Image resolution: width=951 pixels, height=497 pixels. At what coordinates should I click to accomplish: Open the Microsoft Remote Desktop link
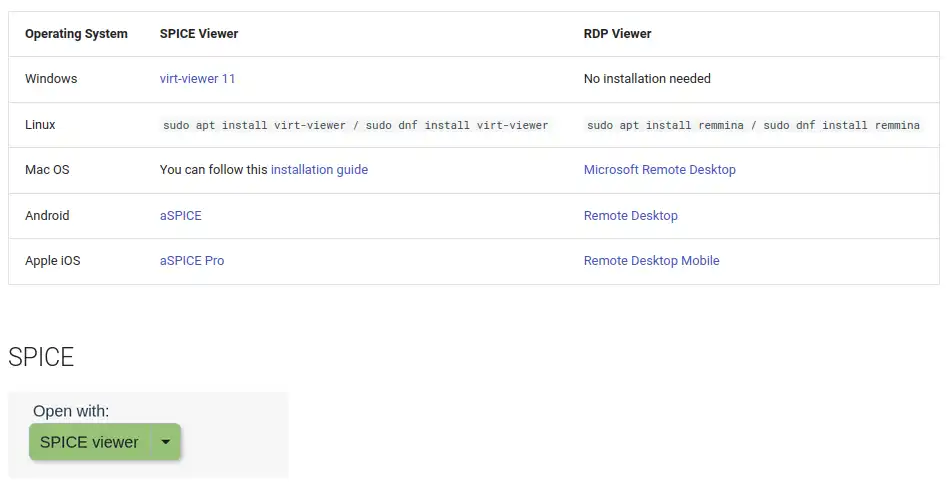click(x=659, y=170)
